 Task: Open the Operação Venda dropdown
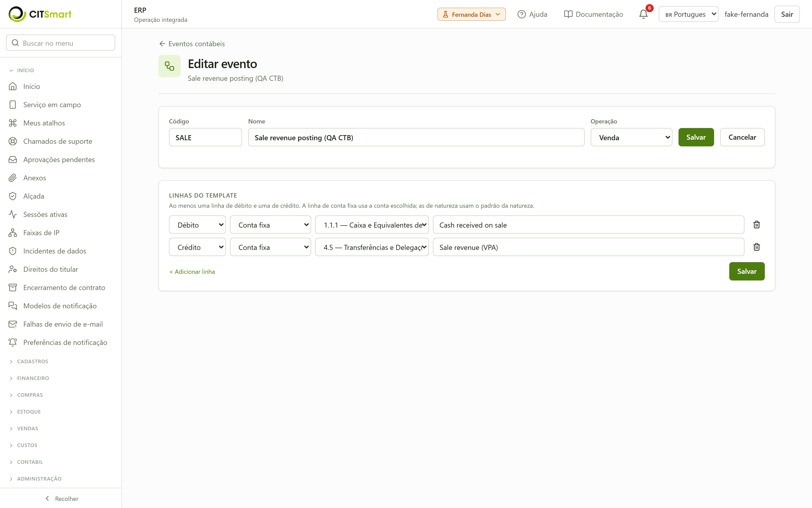tap(631, 137)
